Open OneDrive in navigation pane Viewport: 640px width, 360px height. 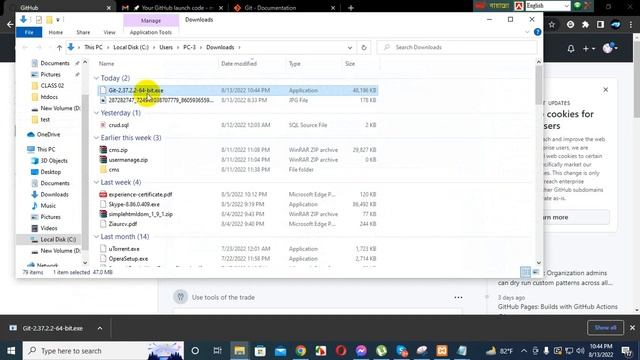pos(48,134)
